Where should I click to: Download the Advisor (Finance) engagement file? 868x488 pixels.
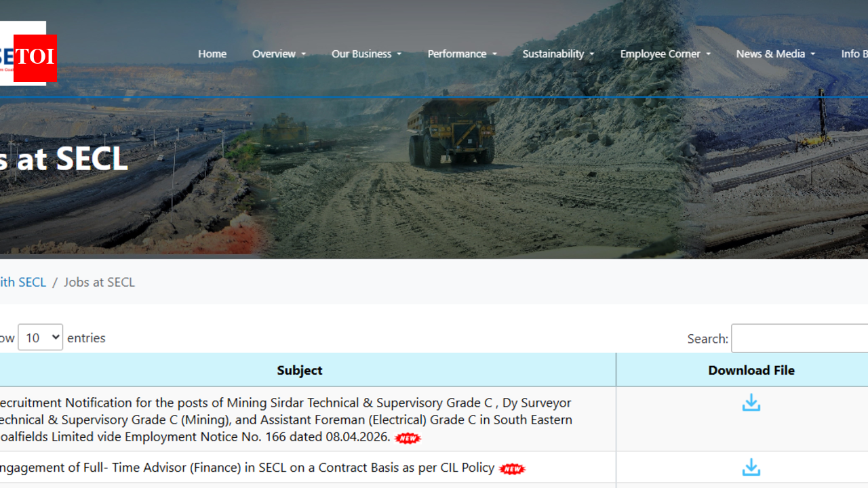click(751, 468)
